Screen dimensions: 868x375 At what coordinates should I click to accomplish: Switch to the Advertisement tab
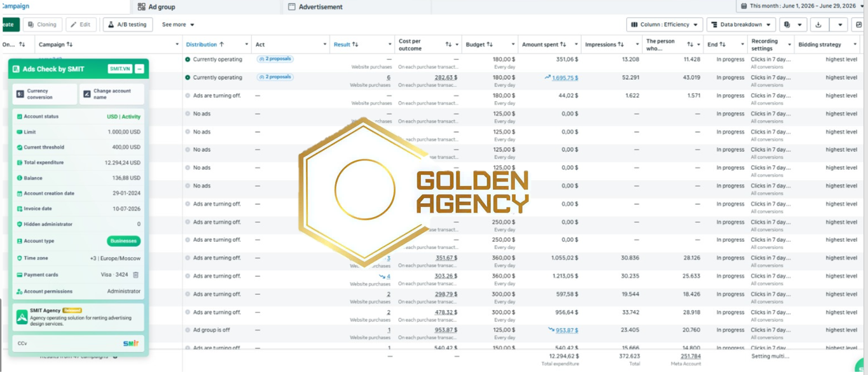pos(315,7)
